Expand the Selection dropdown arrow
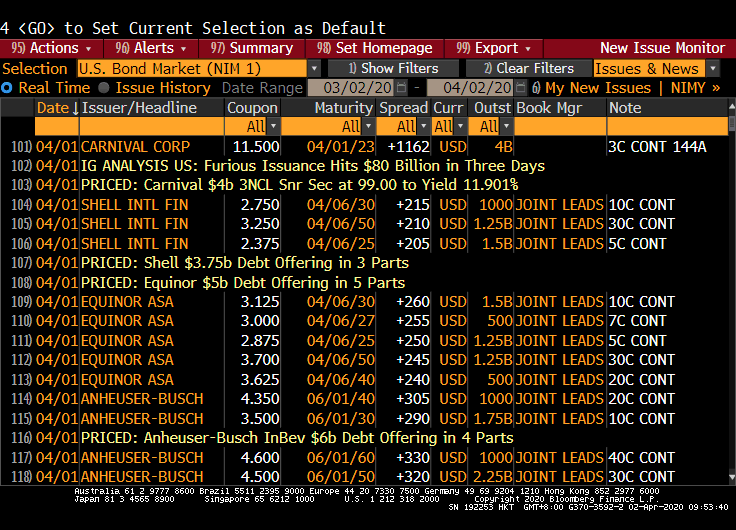Screen dimensions: 736x530 314,69
